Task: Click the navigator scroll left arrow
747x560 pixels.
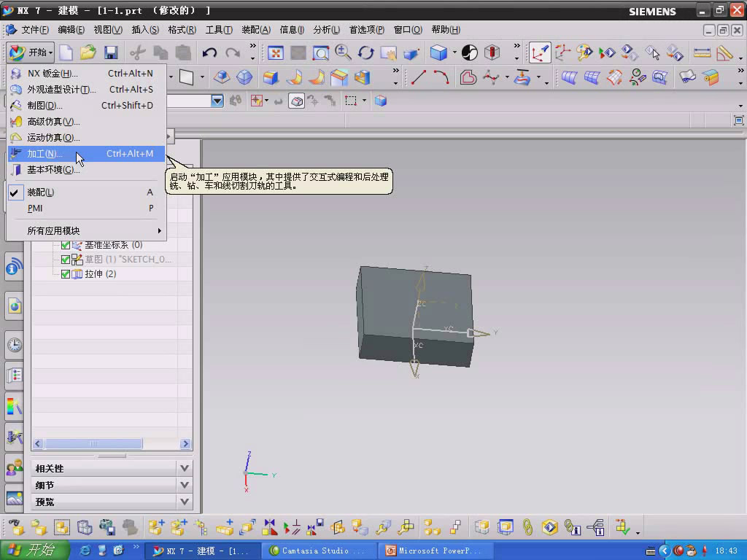Action: click(38, 444)
